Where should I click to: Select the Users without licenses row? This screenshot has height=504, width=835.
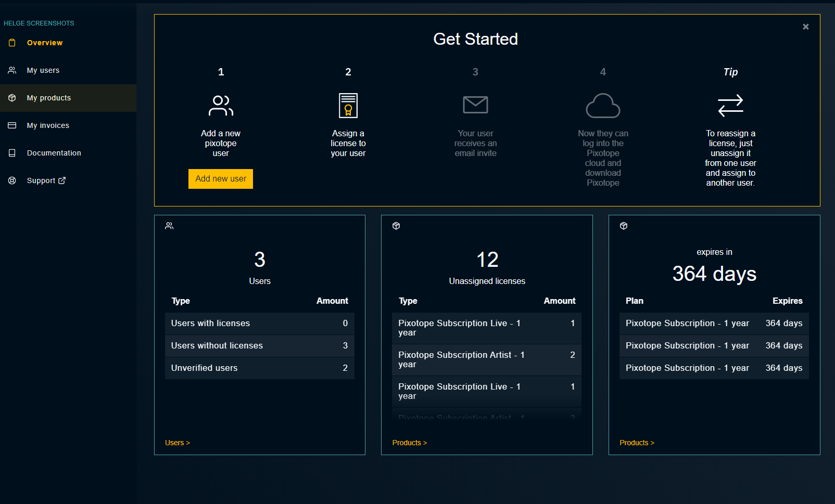[260, 346]
